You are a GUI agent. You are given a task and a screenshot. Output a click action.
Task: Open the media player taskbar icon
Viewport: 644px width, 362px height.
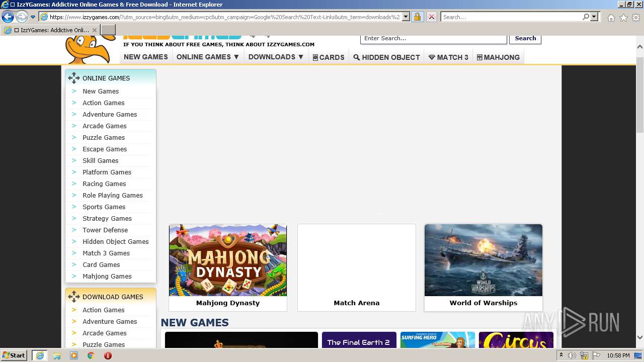74,355
